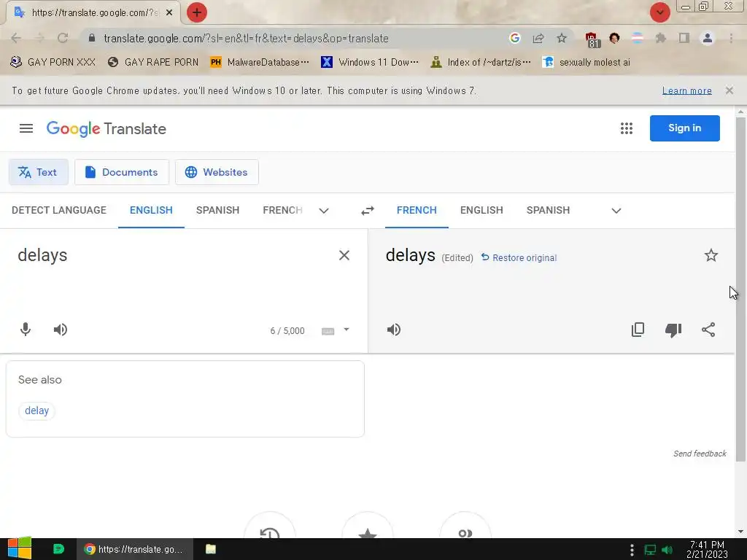Select Spanish as source language
This screenshot has width=747, height=560.
(x=217, y=210)
